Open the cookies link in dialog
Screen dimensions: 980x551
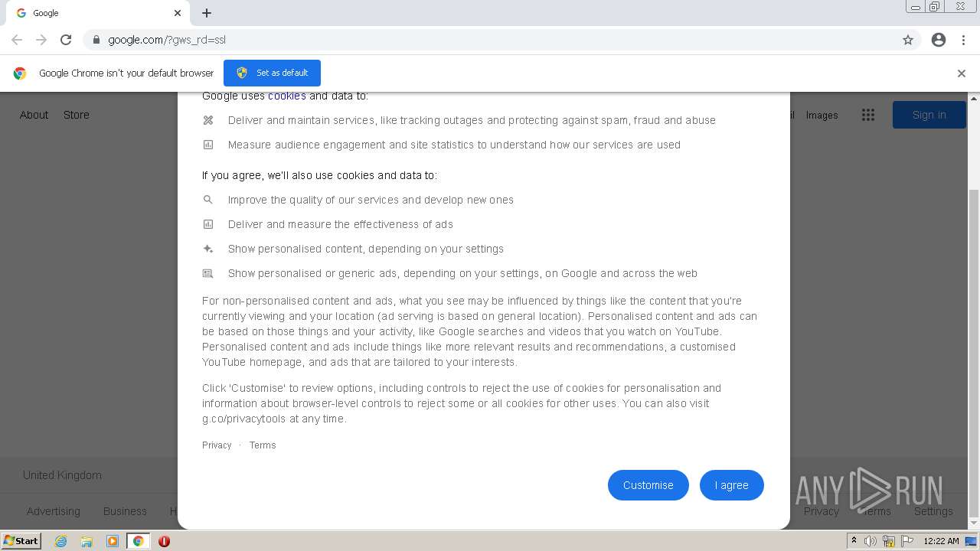[x=286, y=96]
